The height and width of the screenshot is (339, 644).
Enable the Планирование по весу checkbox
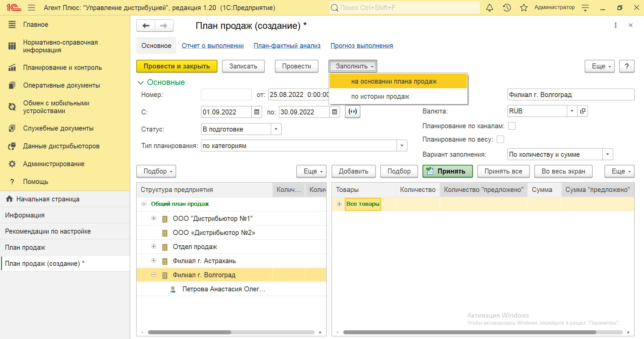click(500, 139)
